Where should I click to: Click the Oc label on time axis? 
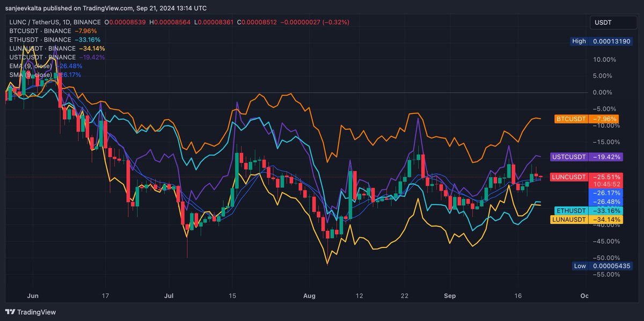click(584, 296)
